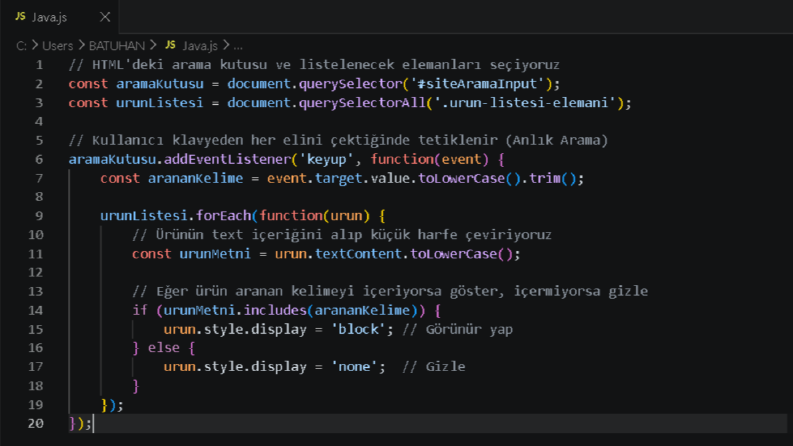This screenshot has width=793, height=446.
Task: Click urunListesi declaration on line 3
Action: 160,103
